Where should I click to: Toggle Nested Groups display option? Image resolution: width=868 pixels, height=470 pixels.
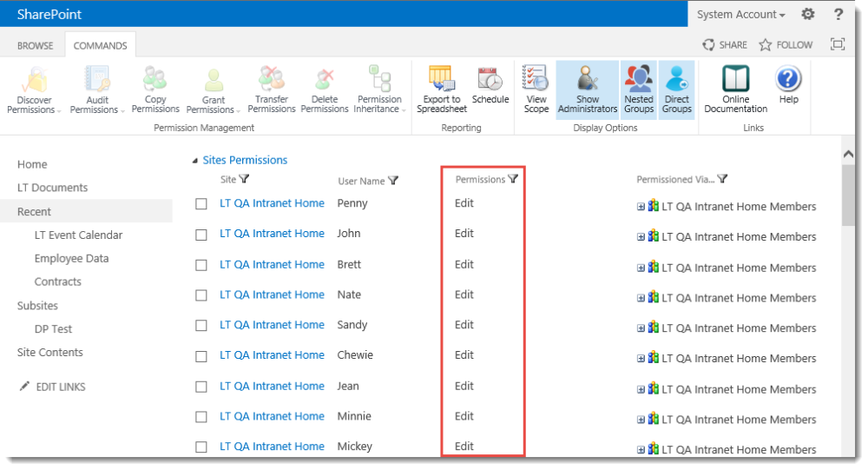(x=639, y=89)
